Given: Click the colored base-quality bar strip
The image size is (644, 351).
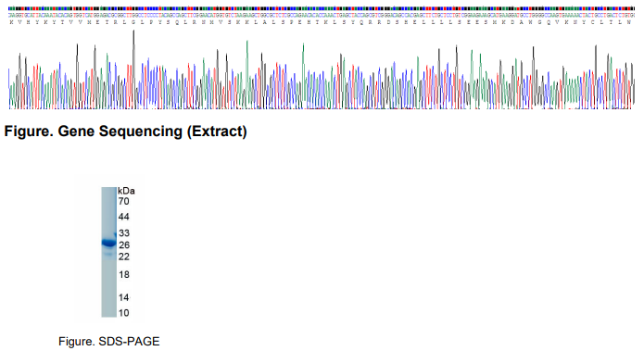Looking at the screenshot, I should pyautogui.click(x=322, y=8).
